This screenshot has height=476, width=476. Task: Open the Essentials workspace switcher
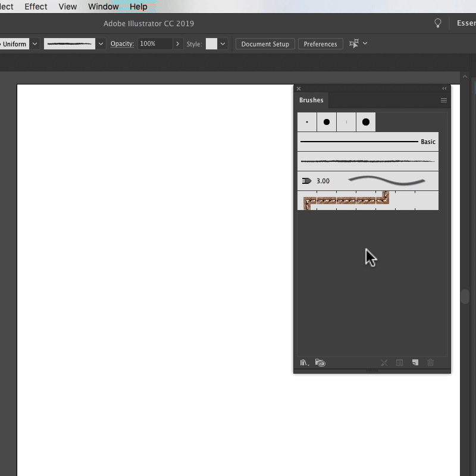(x=466, y=23)
